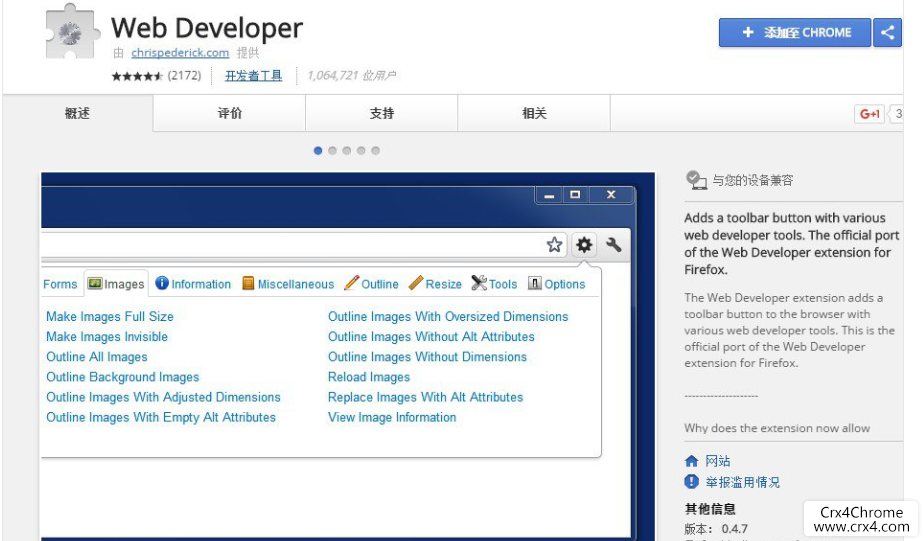The image size is (923, 541).
Task: Click Replace Images With Alt Attributes
Action: [425, 397]
